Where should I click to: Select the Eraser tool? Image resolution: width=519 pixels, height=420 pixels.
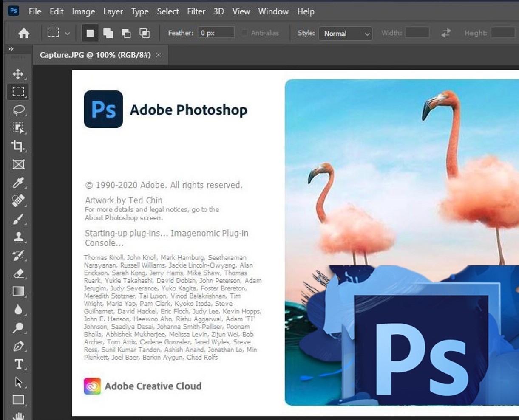18,273
